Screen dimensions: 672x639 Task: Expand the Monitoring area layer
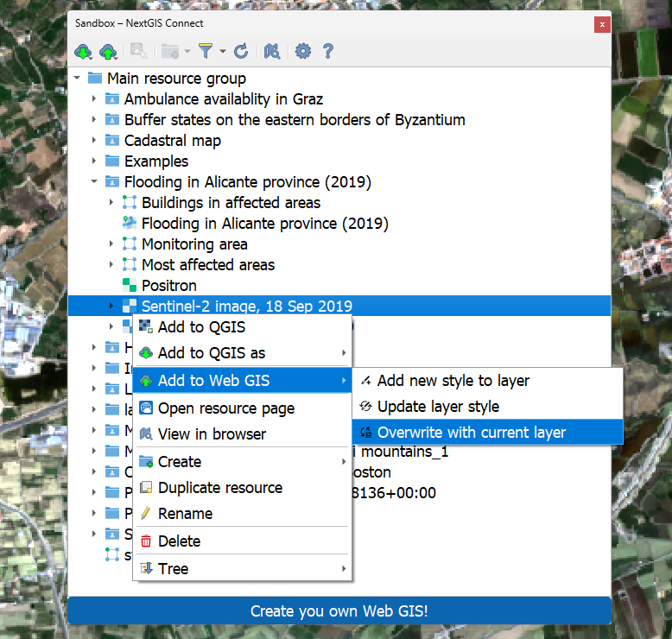(x=111, y=244)
